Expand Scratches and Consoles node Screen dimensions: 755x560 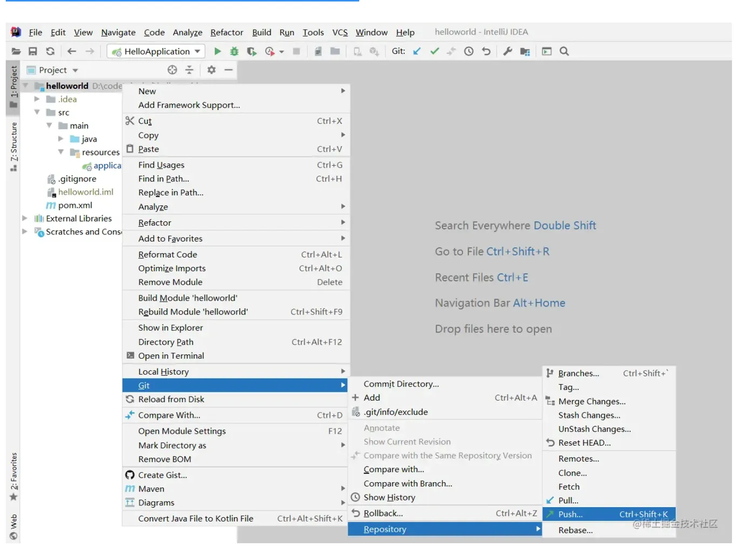[25, 231]
